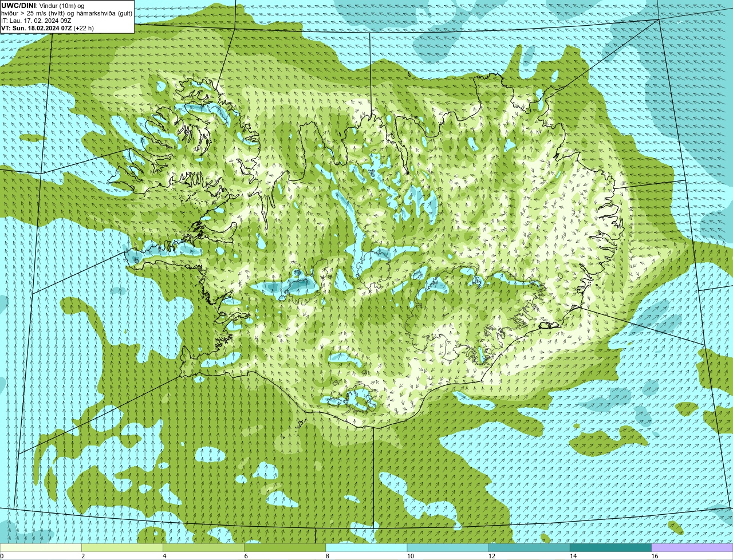Screen dimensions: 733x560
Task: Pick the olive green 6–8 m/s legend swatch
Action: click(285, 547)
